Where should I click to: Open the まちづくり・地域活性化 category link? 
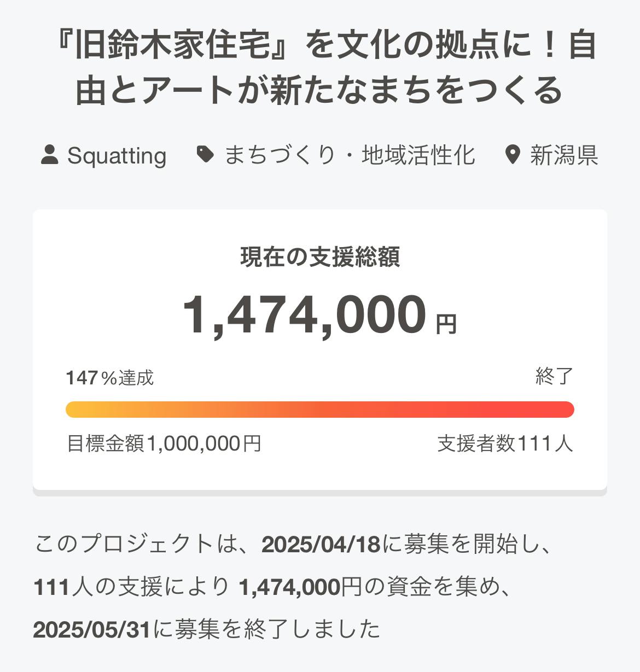[349, 156]
